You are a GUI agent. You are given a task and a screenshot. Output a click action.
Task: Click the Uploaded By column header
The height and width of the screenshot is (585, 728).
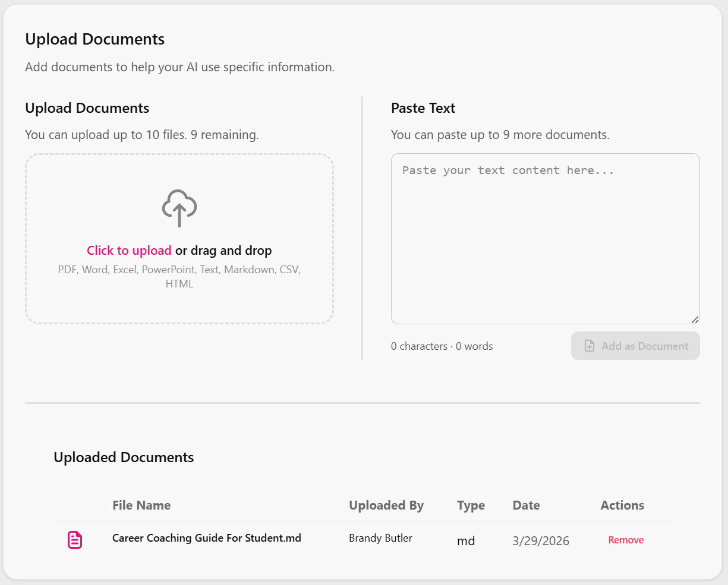(386, 505)
